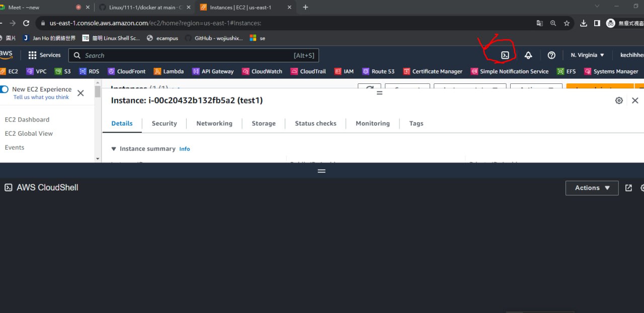Go to the AWS console home logo
The image size is (644, 313).
(6, 55)
